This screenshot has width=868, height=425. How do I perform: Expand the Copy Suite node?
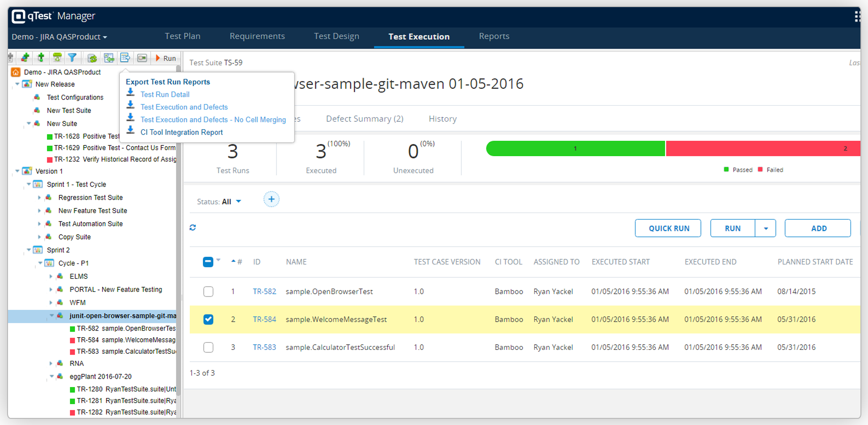click(40, 237)
